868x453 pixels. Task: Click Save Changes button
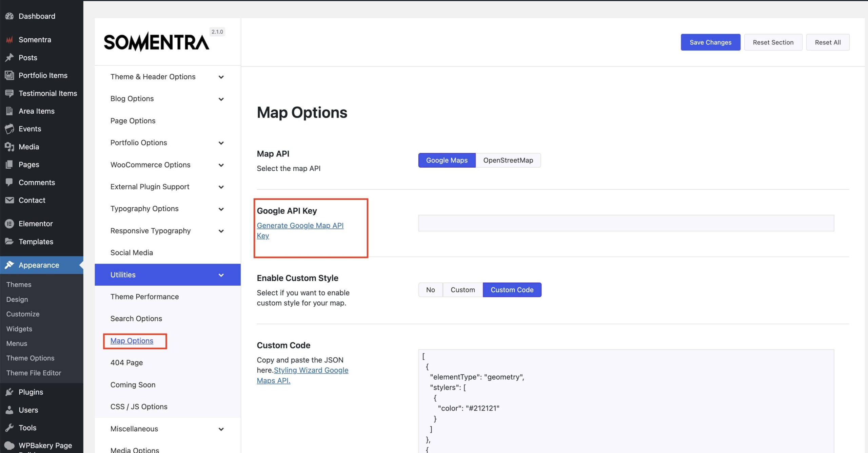click(x=710, y=42)
